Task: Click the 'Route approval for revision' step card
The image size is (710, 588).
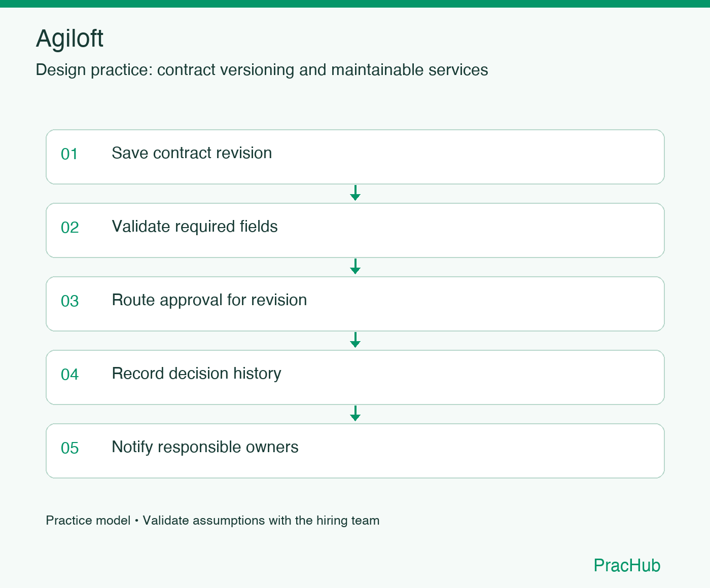Action: coord(355,304)
